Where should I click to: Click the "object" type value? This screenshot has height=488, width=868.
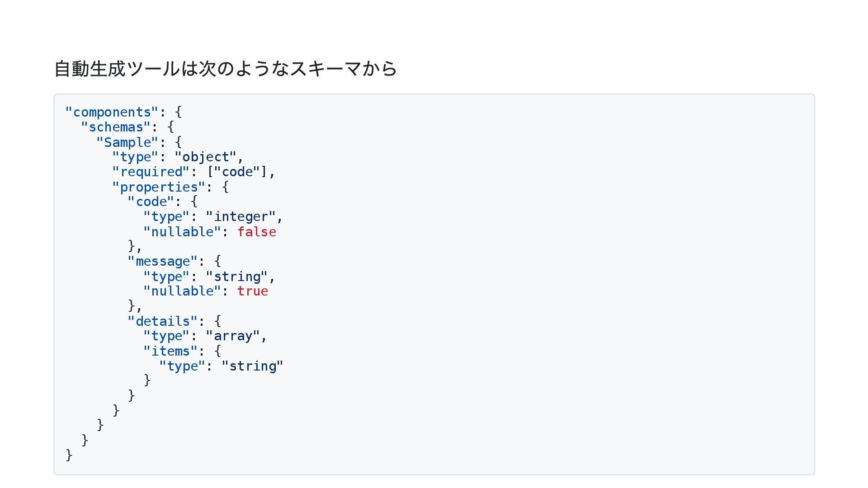[x=205, y=157]
